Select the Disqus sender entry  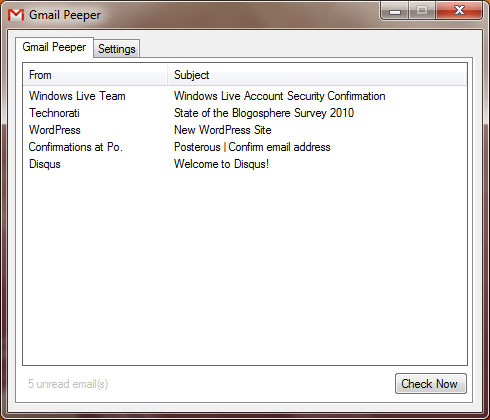(45, 164)
